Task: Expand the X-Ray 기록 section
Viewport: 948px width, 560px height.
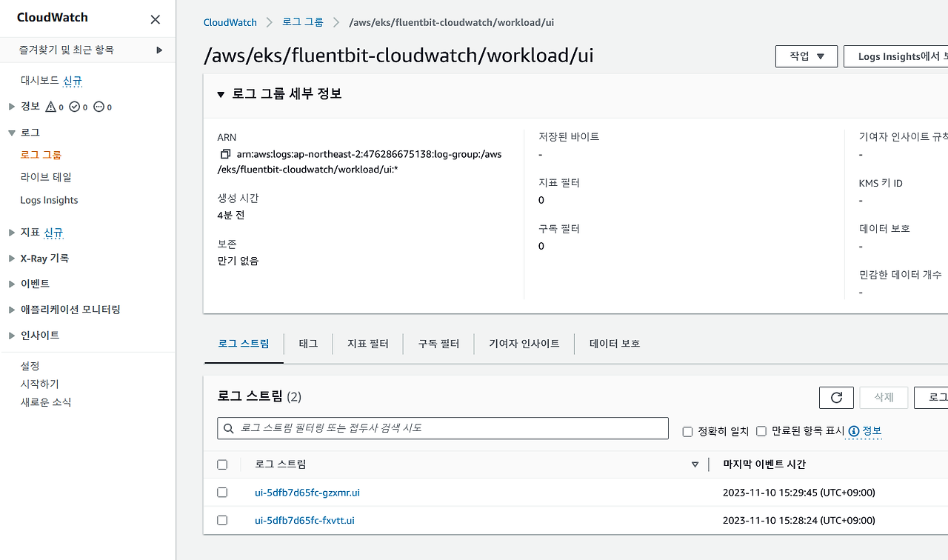Action: coord(11,259)
